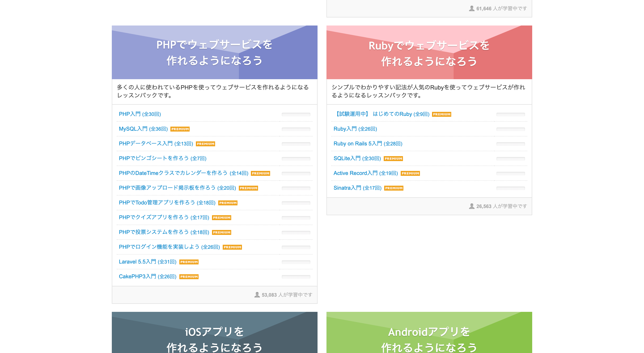Click the learner icon beside 26,563
Viewport: 644px width, 353px height.
[x=472, y=206]
